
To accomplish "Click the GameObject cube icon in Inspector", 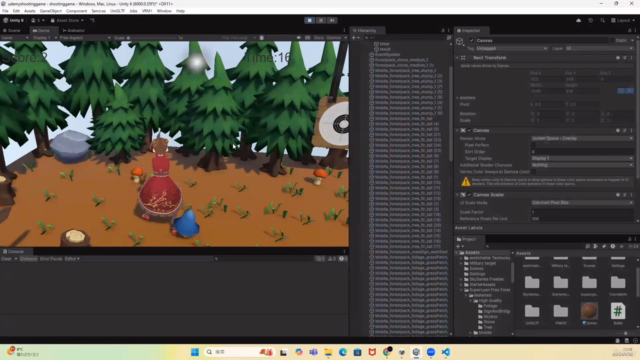I will click(460, 42).
